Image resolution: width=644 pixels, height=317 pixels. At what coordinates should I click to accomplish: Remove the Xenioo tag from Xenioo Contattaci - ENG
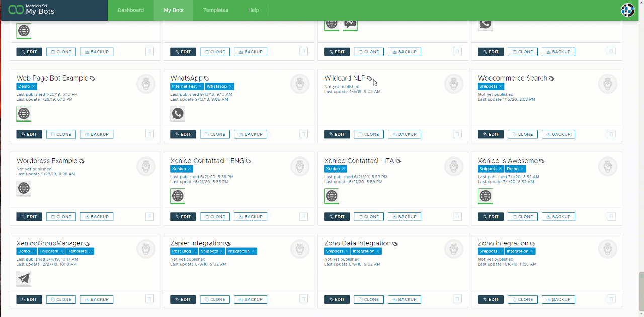pos(190,169)
